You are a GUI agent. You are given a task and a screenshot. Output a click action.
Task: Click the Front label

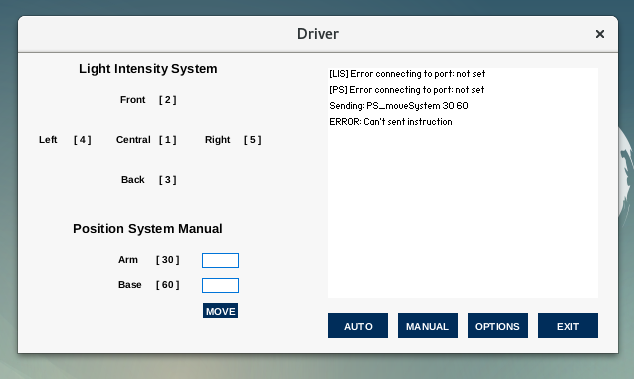[x=133, y=100]
